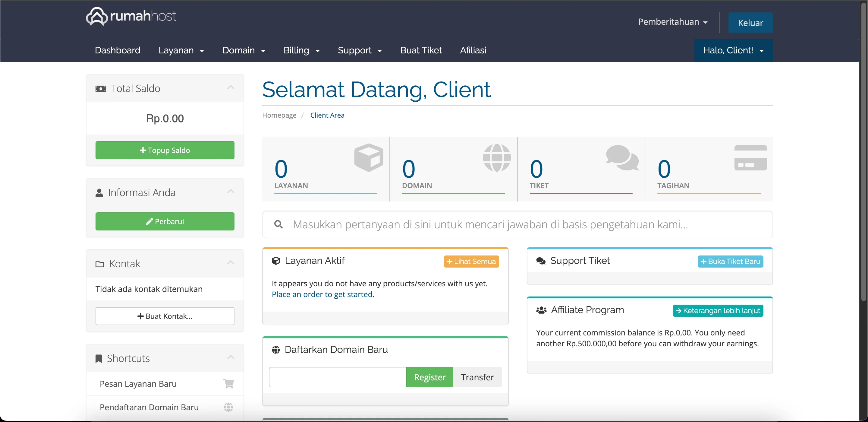Go to the Afiliasi menu item
Viewport: 868px width, 422px height.
point(473,50)
